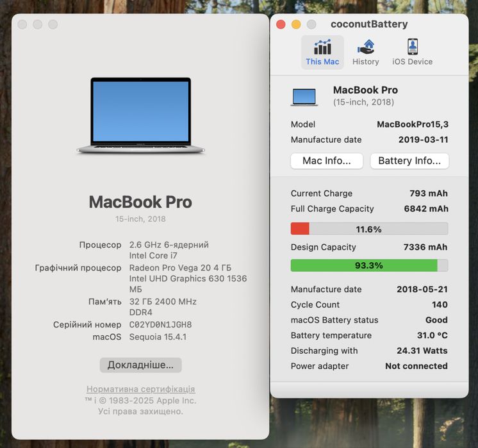The image size is (478, 448).
Task: Click the small MacBook icon in coconutBattery
Action: (x=304, y=97)
